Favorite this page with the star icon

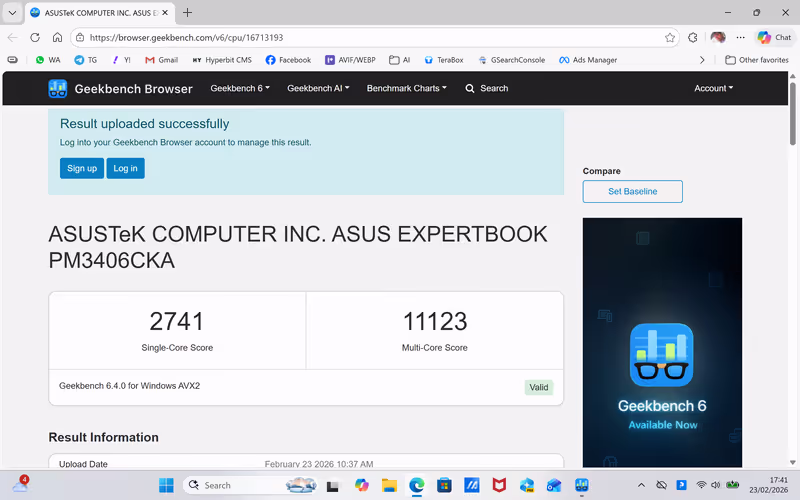click(x=670, y=37)
